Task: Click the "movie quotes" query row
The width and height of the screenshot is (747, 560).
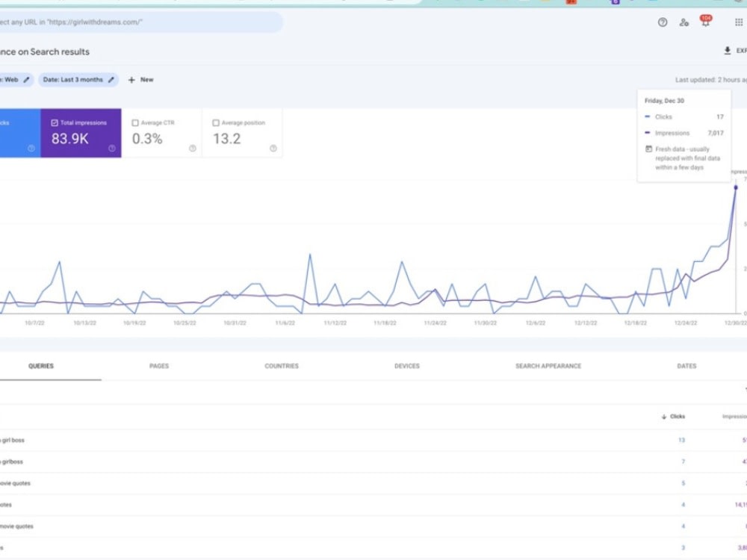Action: click(x=373, y=526)
